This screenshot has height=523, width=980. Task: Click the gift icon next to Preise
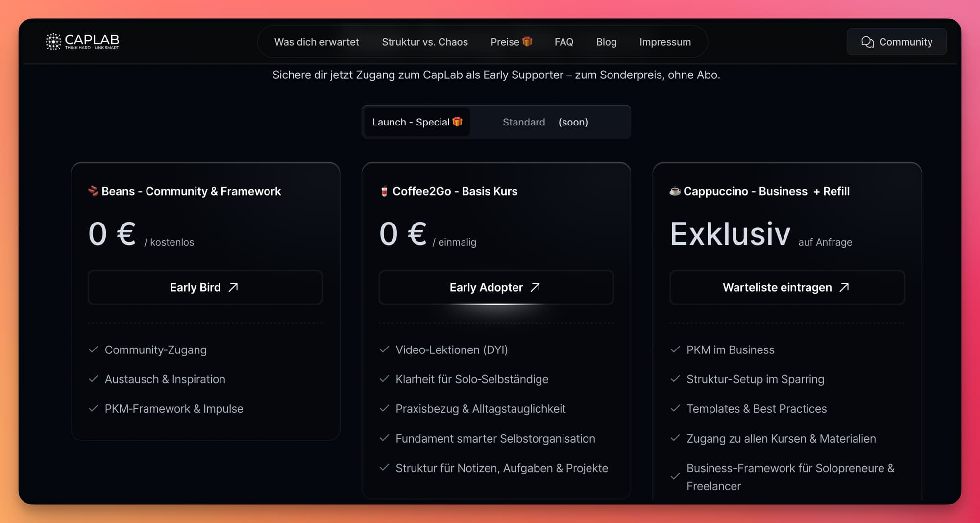point(527,42)
